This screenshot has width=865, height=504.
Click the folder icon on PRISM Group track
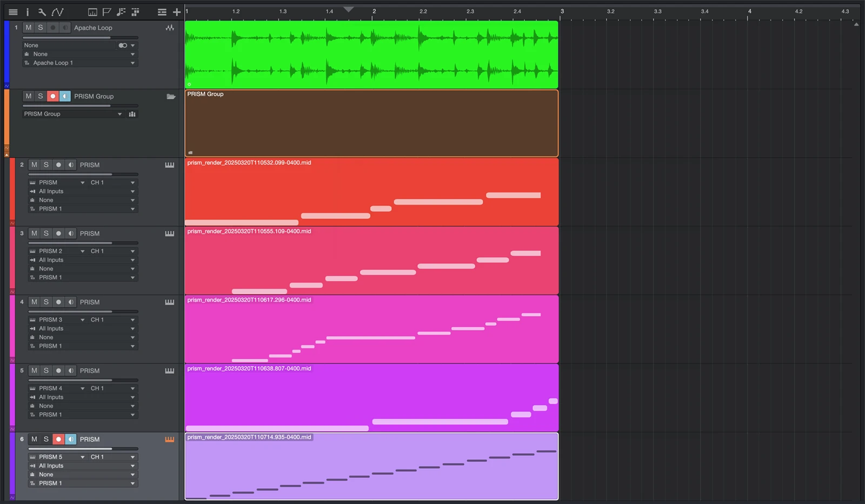click(x=171, y=96)
